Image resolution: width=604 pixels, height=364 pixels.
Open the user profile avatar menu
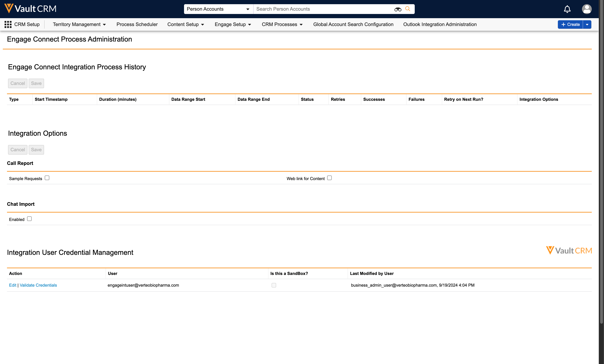coord(587,9)
